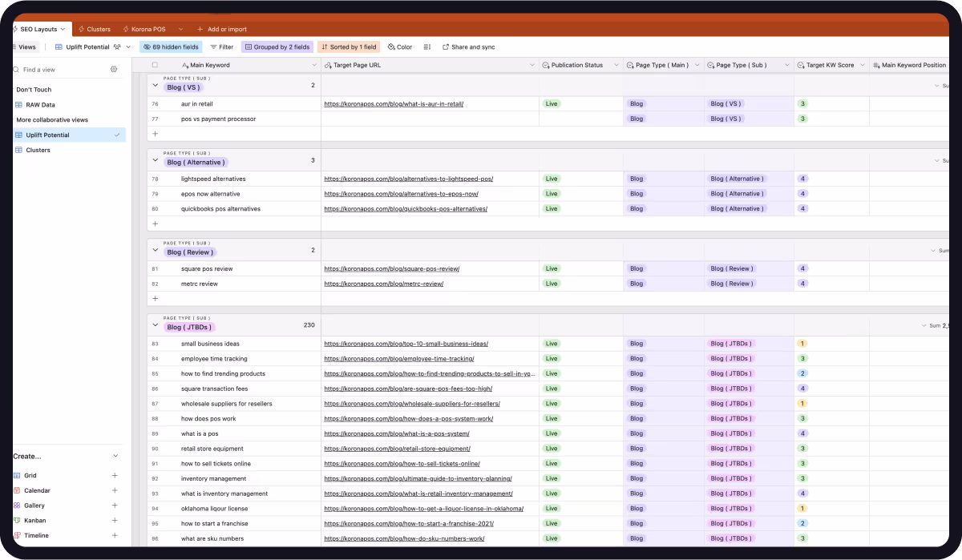962x560 pixels.
Task: Collapse the Blog ( JTBDs ) group
Action: tap(156, 325)
